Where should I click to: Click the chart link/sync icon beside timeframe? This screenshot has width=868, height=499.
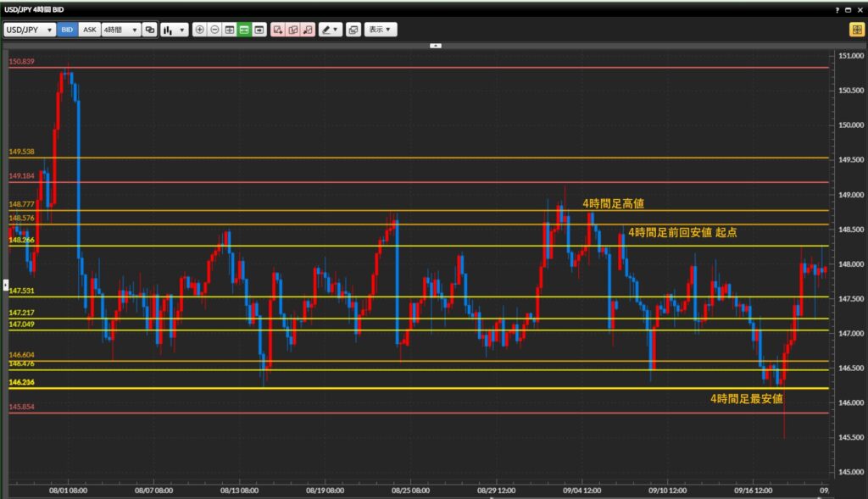[150, 30]
